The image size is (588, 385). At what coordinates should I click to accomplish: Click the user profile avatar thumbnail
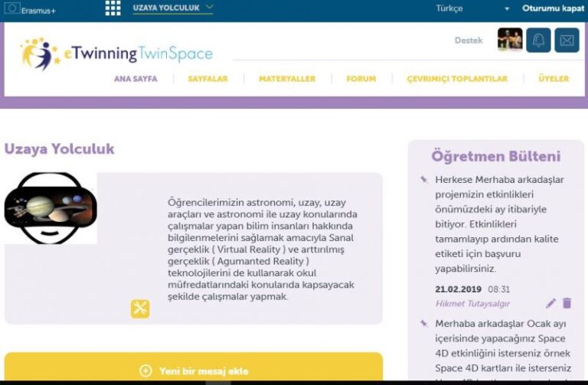(x=510, y=40)
